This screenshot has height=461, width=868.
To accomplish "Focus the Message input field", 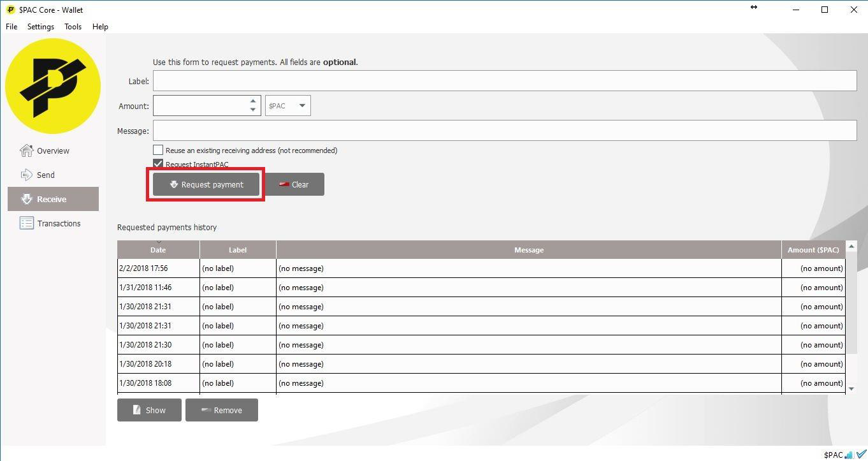I will (x=505, y=131).
